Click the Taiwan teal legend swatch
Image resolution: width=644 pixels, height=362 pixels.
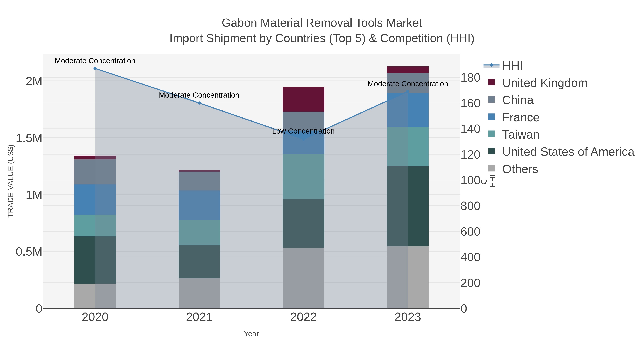492,134
